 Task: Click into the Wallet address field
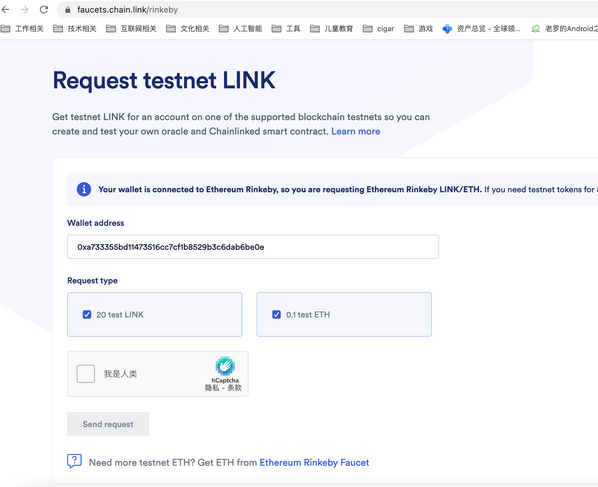pyautogui.click(x=253, y=247)
